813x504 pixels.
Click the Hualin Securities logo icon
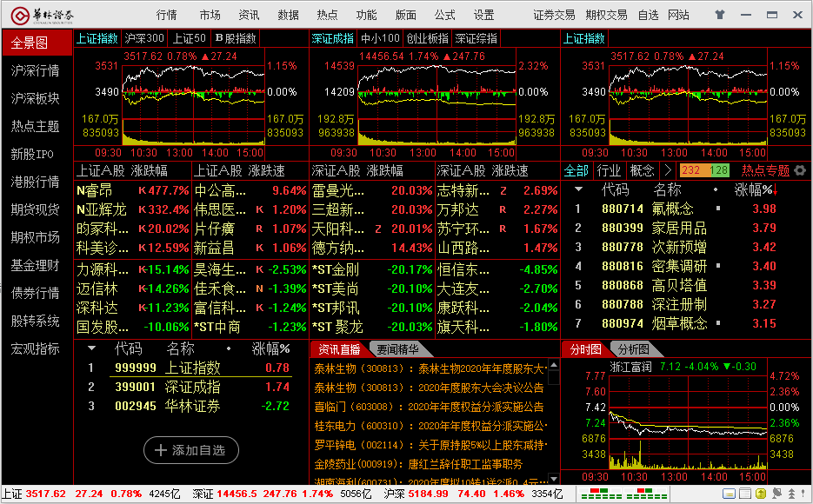click(x=18, y=15)
